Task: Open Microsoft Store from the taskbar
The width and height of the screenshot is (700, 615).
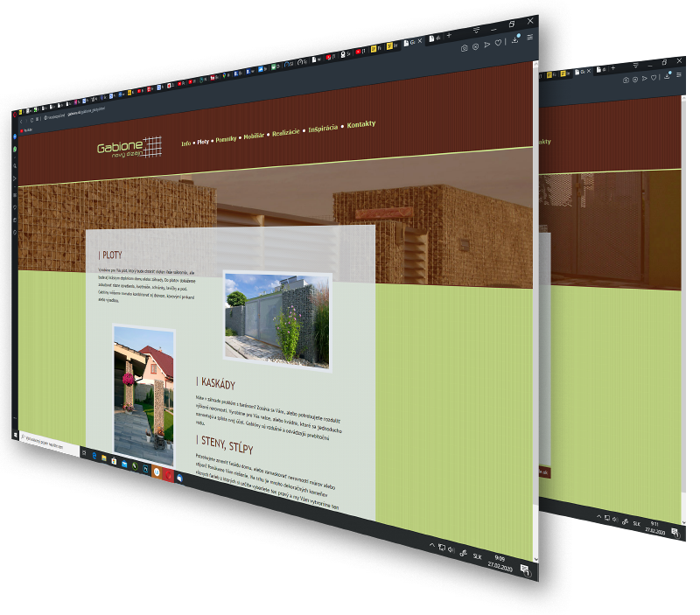Action: (115, 461)
